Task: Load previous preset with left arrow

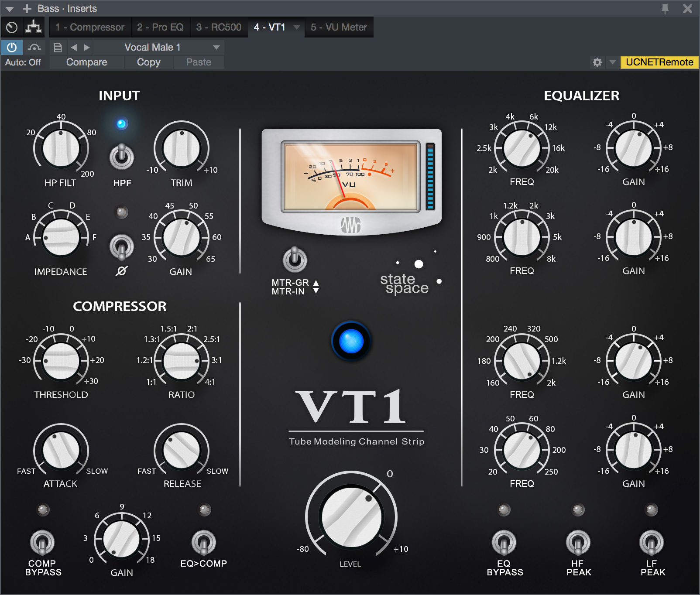Action: (74, 47)
